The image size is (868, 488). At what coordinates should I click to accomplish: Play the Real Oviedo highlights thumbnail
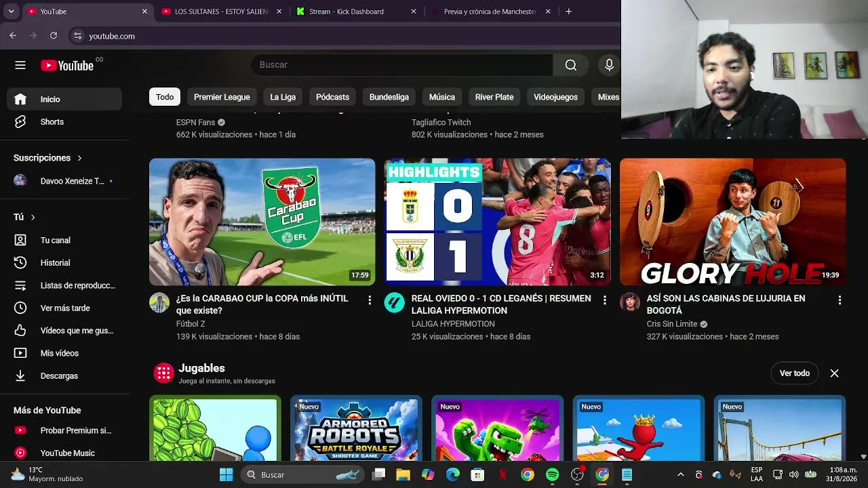pyautogui.click(x=498, y=222)
